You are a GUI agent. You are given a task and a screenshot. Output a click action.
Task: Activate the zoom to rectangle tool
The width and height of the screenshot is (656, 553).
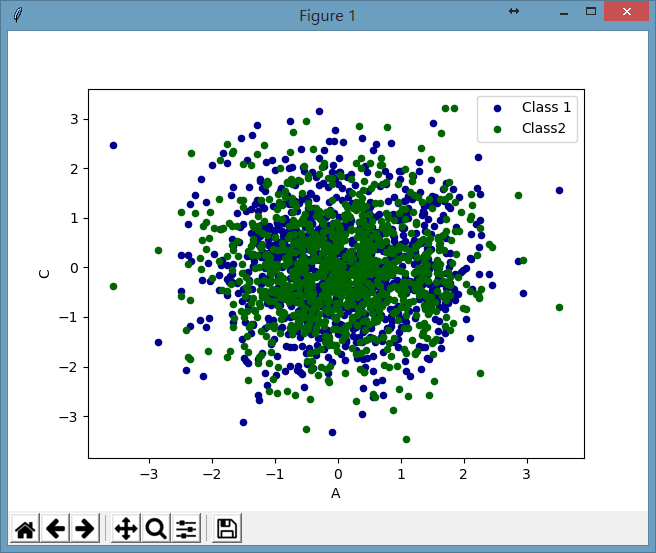[x=156, y=528]
